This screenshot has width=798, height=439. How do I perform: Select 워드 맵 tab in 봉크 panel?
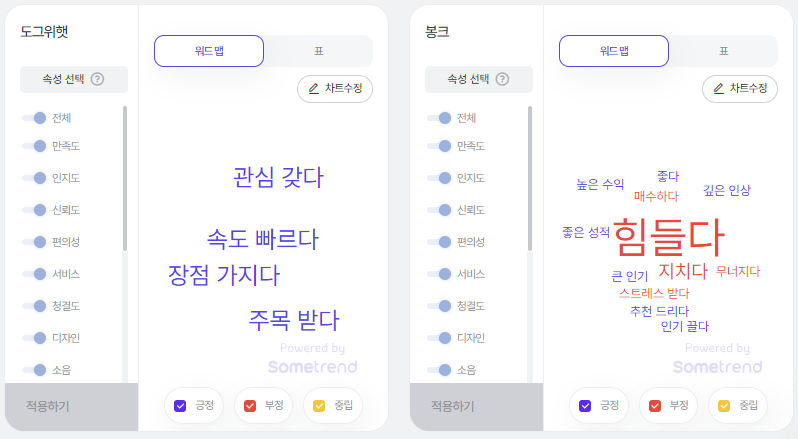[x=614, y=51]
